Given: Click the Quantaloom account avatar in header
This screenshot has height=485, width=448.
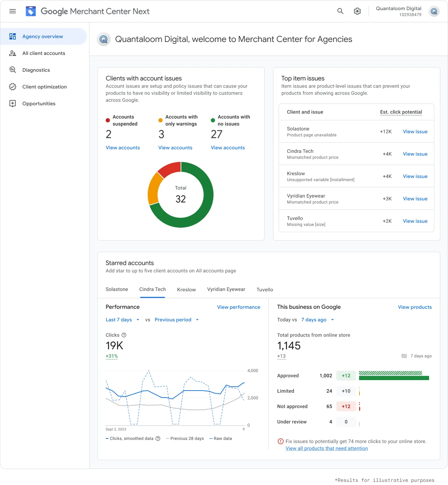Looking at the screenshot, I should pyautogui.click(x=434, y=11).
